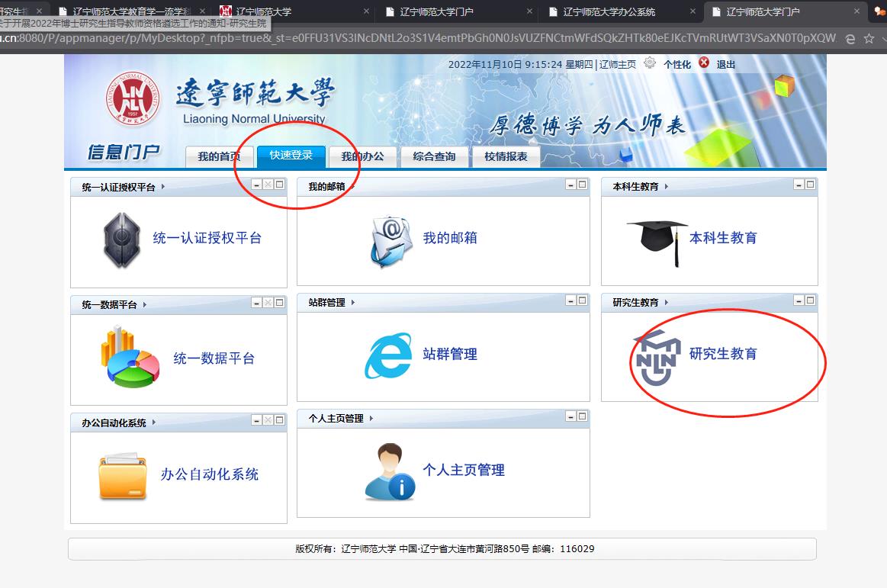Open the orange folder icon of 办公自动化系统
The height and width of the screenshot is (588, 887).
[x=122, y=477]
